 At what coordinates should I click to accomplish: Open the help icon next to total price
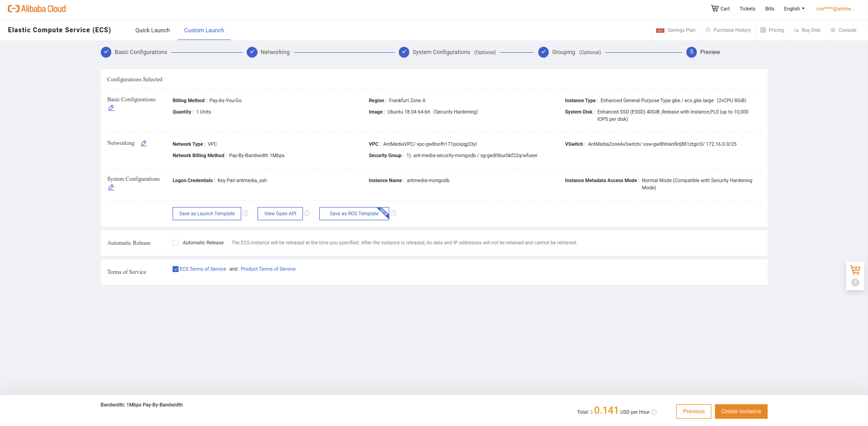point(654,412)
